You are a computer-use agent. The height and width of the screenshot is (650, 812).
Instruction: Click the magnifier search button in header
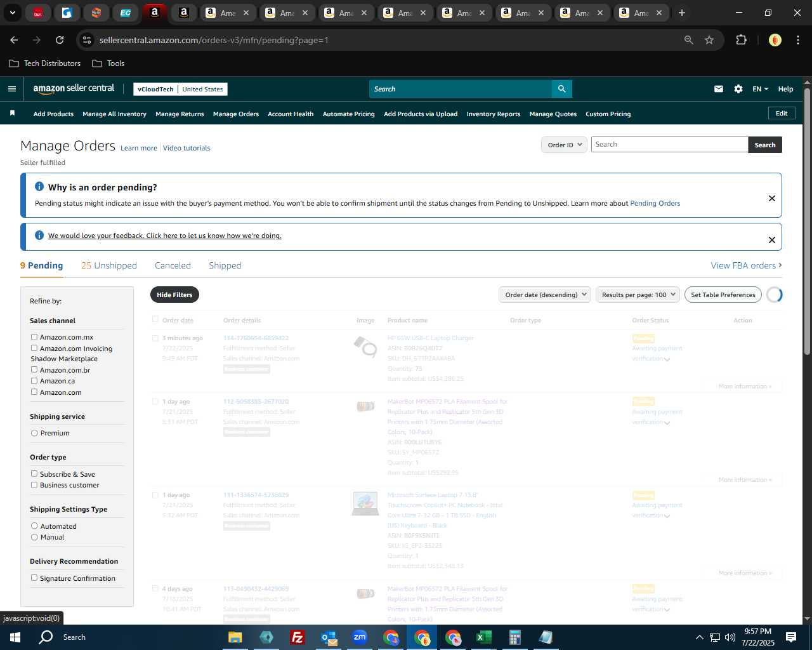561,89
